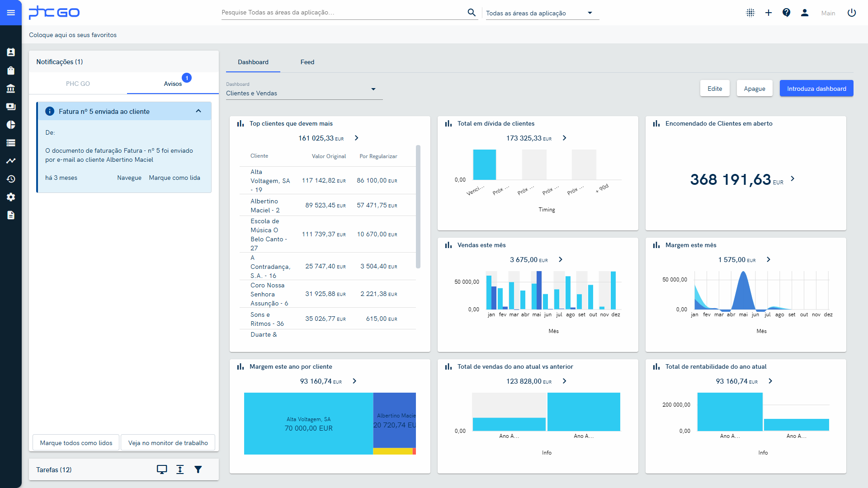Open the Clientes e Vendas dashboard dropdown
868x488 pixels.
tap(373, 89)
